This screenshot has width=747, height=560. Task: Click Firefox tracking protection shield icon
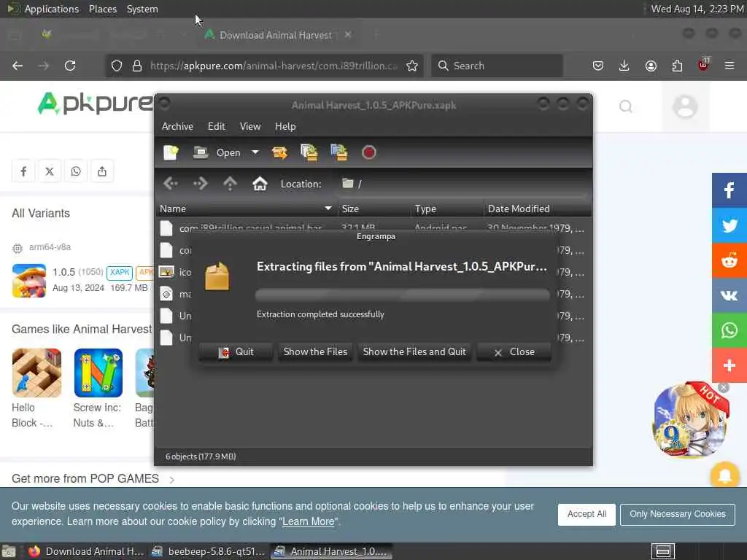[x=117, y=66]
